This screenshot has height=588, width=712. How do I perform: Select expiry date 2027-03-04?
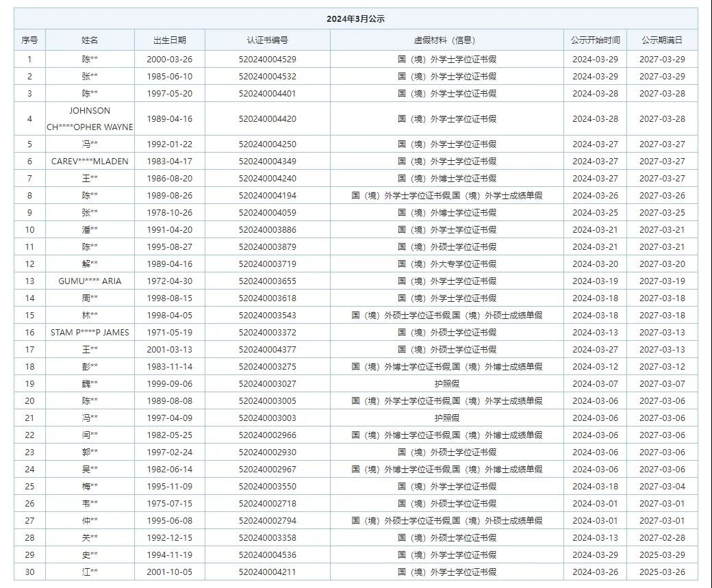(662, 486)
